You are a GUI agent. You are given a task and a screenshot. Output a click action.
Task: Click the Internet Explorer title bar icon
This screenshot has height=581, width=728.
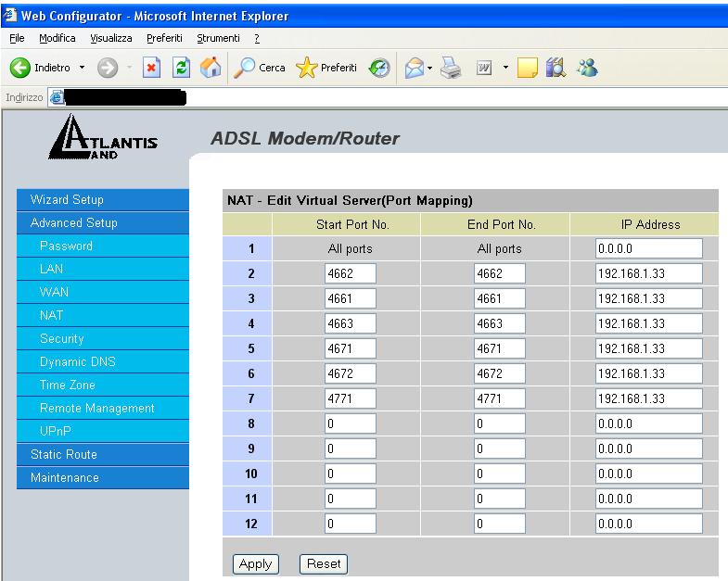pyautogui.click(x=10, y=16)
